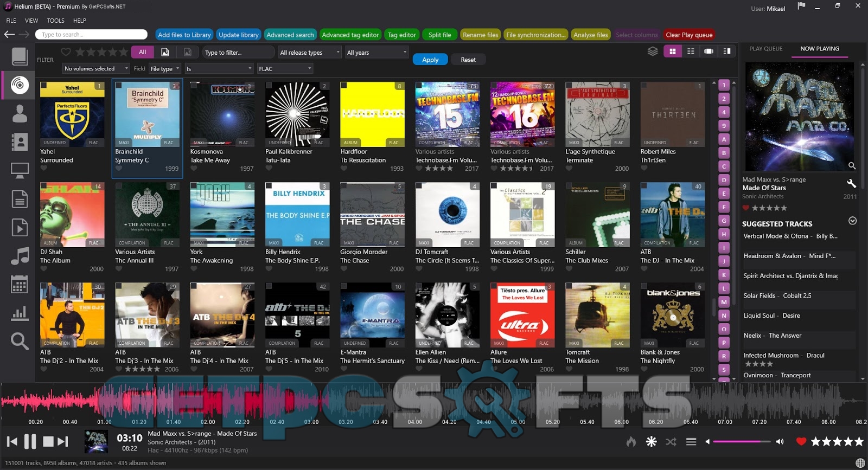Viewport: 868px width, 470px height.
Task: Open the No volumes selected dropdown
Action: [x=96, y=69]
